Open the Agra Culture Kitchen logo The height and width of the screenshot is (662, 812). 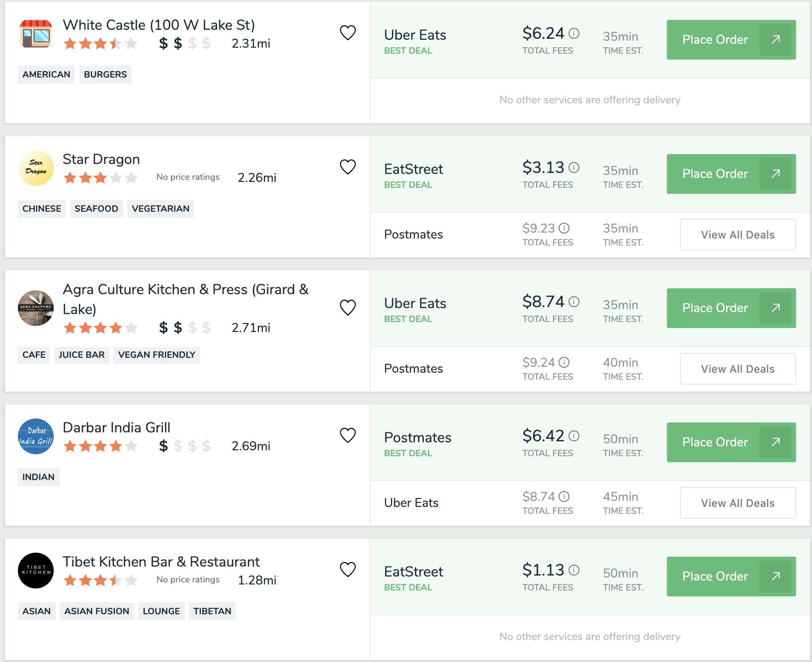(36, 308)
